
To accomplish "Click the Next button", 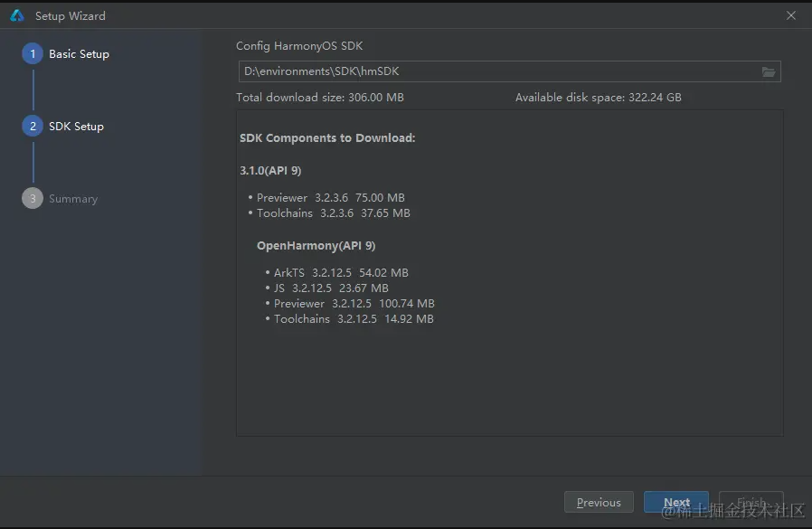I will click(676, 502).
